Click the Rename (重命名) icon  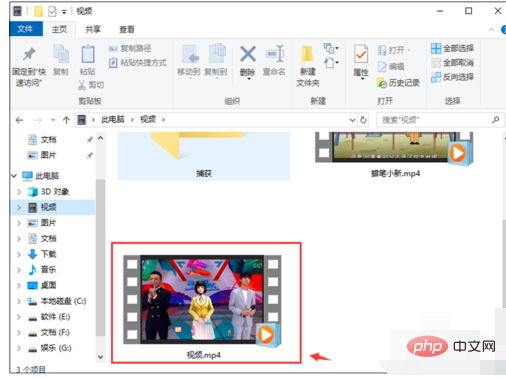point(275,54)
